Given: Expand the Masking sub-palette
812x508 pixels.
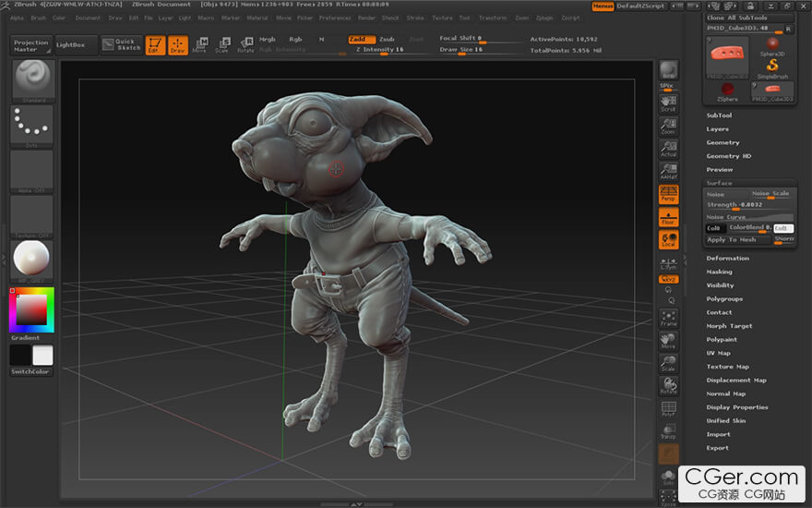Looking at the screenshot, I should tap(719, 272).
